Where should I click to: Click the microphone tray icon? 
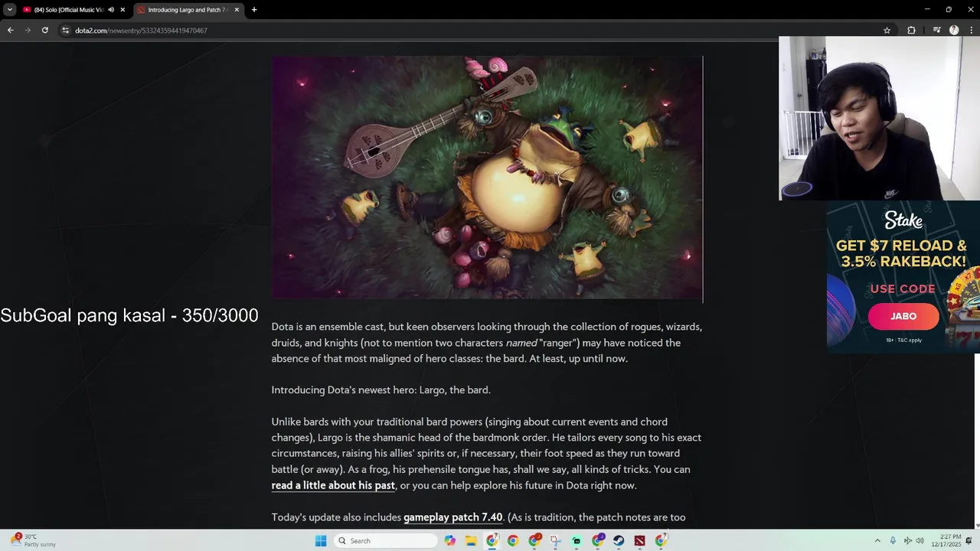pos(893,541)
